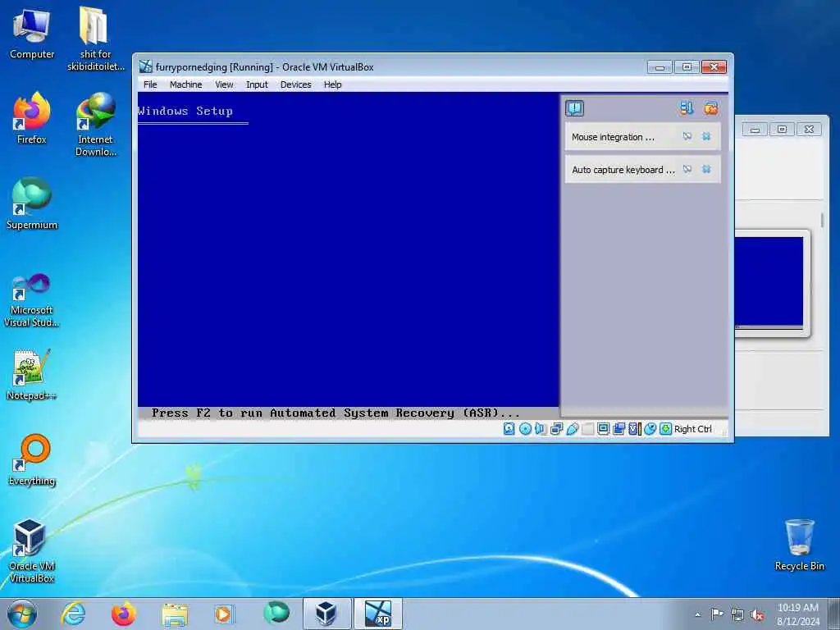Open the Input menu

[x=257, y=84]
